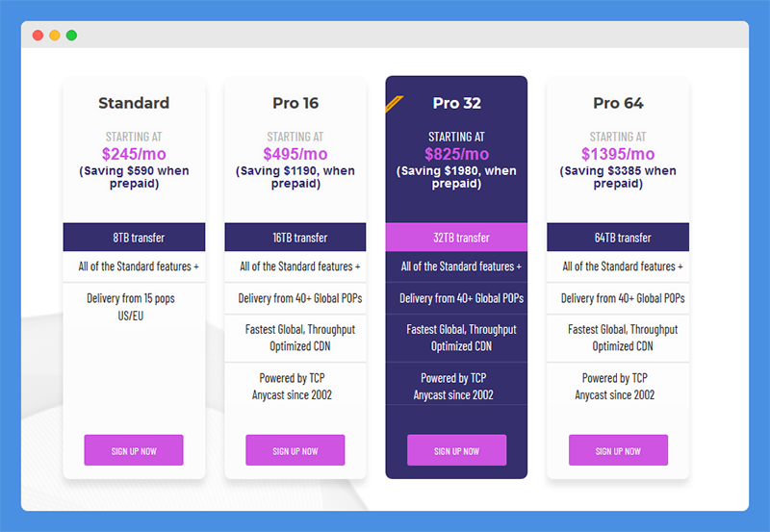This screenshot has height=532, width=770.
Task: Select the pink 32TB transfer bar
Action: [456, 237]
